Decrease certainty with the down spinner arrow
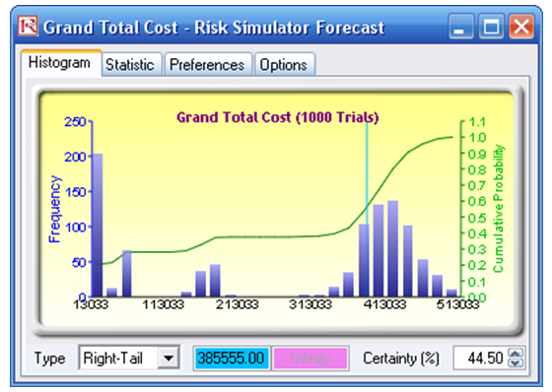This screenshot has width=552, height=392. (x=517, y=363)
